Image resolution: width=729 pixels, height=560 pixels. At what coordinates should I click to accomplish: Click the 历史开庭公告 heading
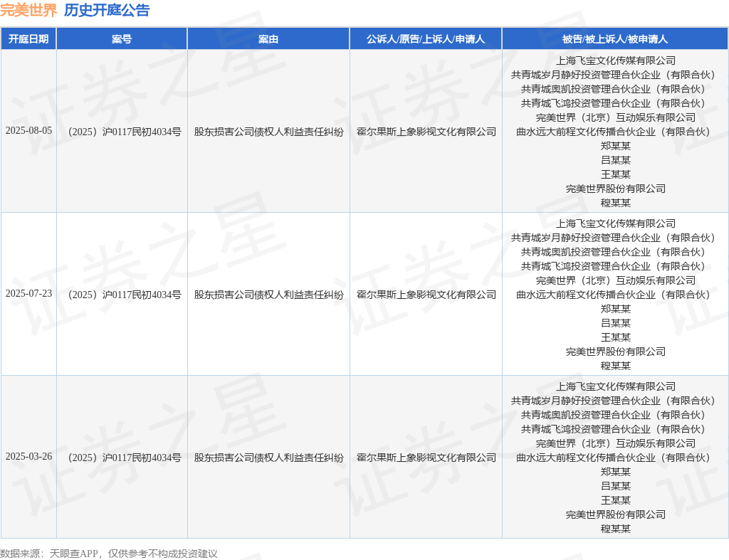tap(107, 10)
